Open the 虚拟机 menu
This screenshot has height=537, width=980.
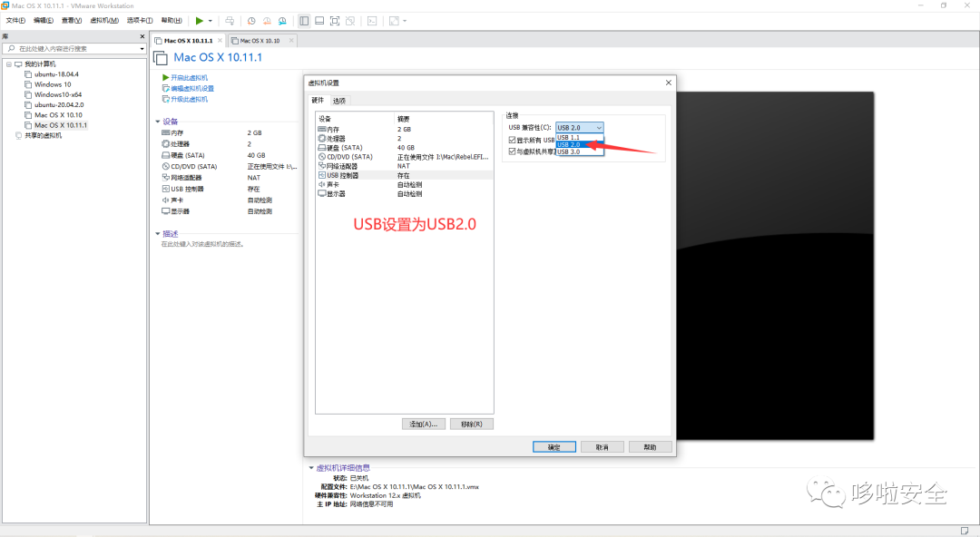104,21
